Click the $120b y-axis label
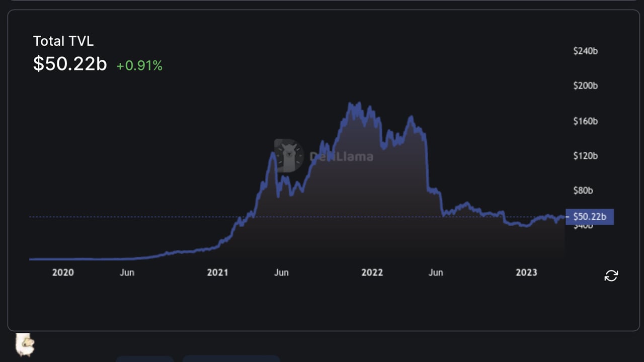Viewport: 644px width, 362px height. (x=585, y=156)
